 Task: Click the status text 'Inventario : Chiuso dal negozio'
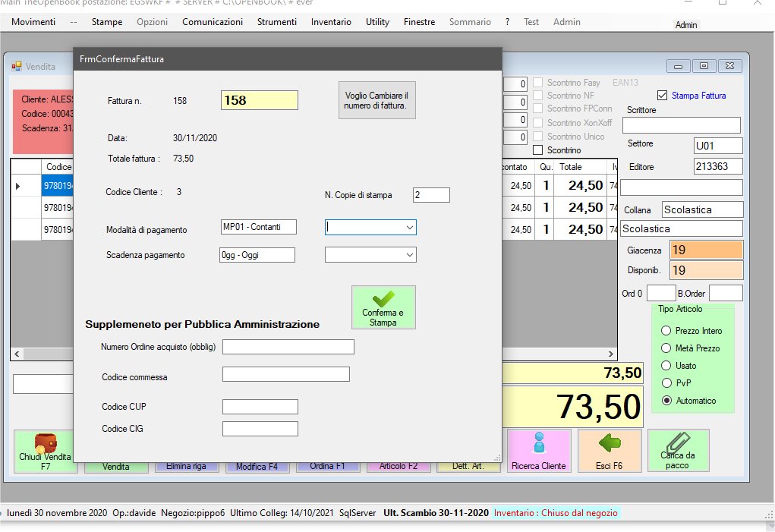556,513
